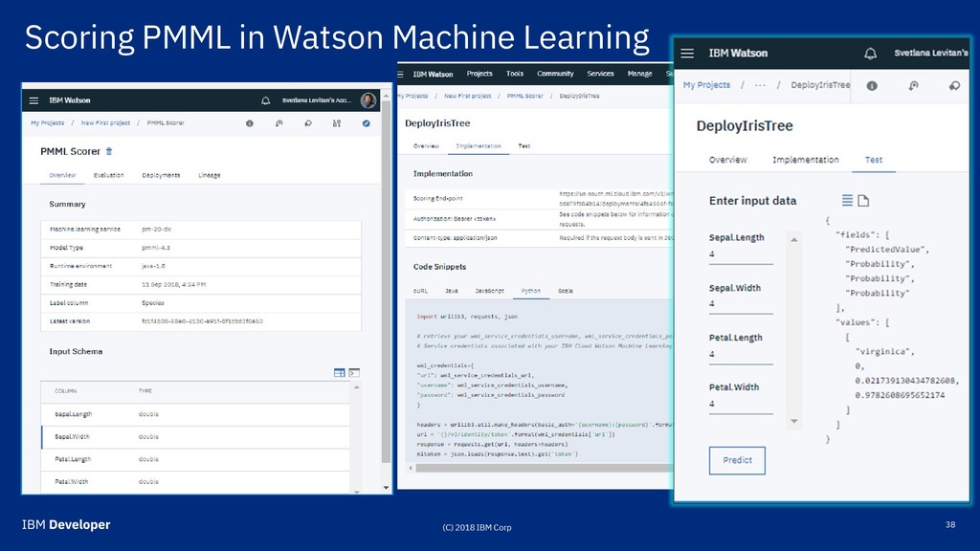980x551 pixels.
Task: Open Overview tab in middle DeployIrisTree window
Action: pyautogui.click(x=426, y=145)
